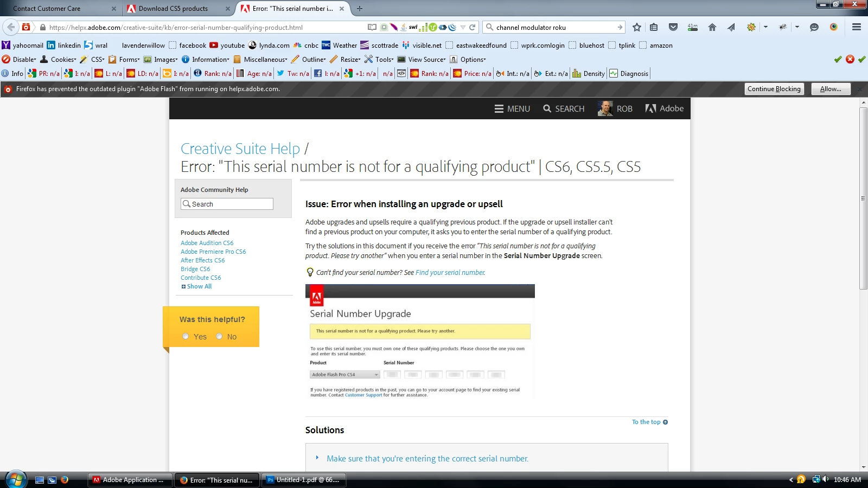
Task: Click the Firefox back arrow button
Action: click(11, 27)
